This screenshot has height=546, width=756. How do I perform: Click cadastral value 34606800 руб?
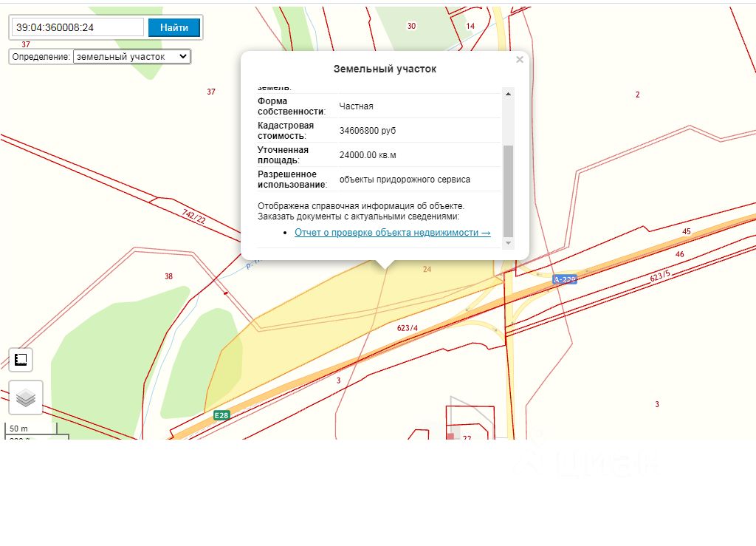(x=368, y=131)
